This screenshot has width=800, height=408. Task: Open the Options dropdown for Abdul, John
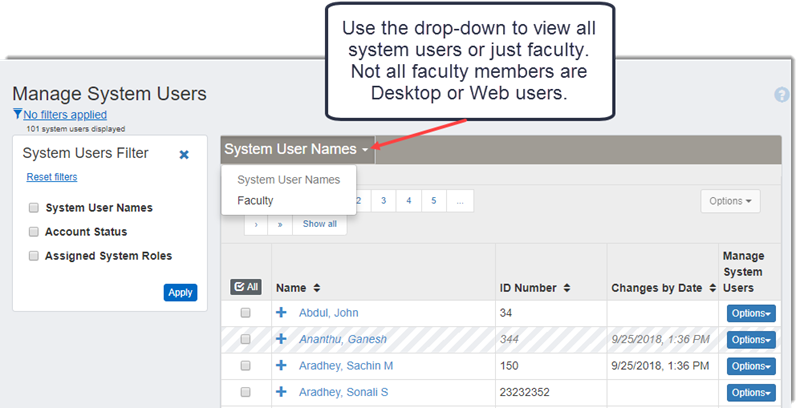750,313
